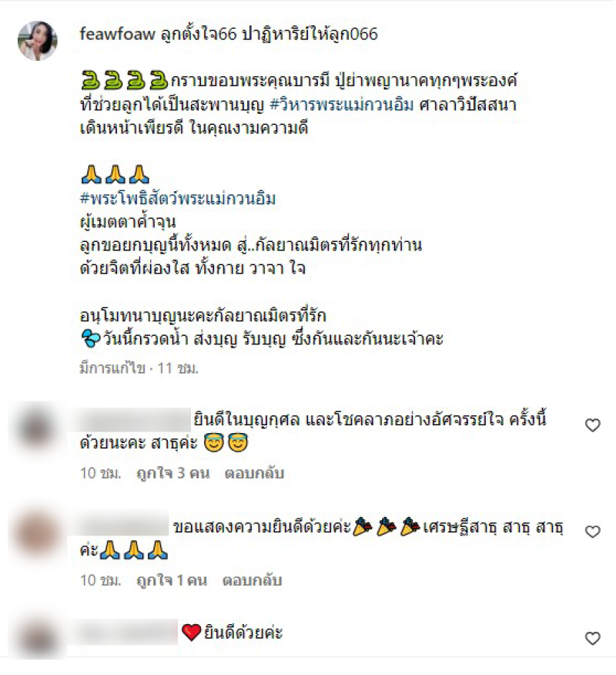Open the 11 ชม. caption timestamp
616x675 pixels.
click(178, 368)
